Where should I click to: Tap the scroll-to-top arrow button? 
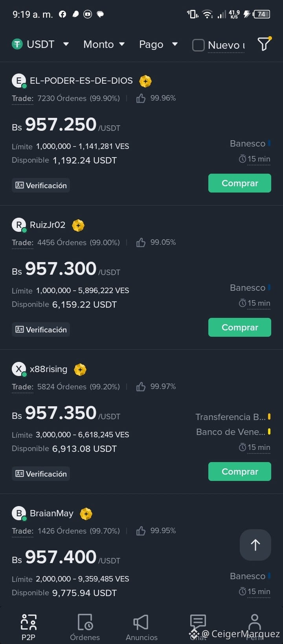pyautogui.click(x=255, y=545)
